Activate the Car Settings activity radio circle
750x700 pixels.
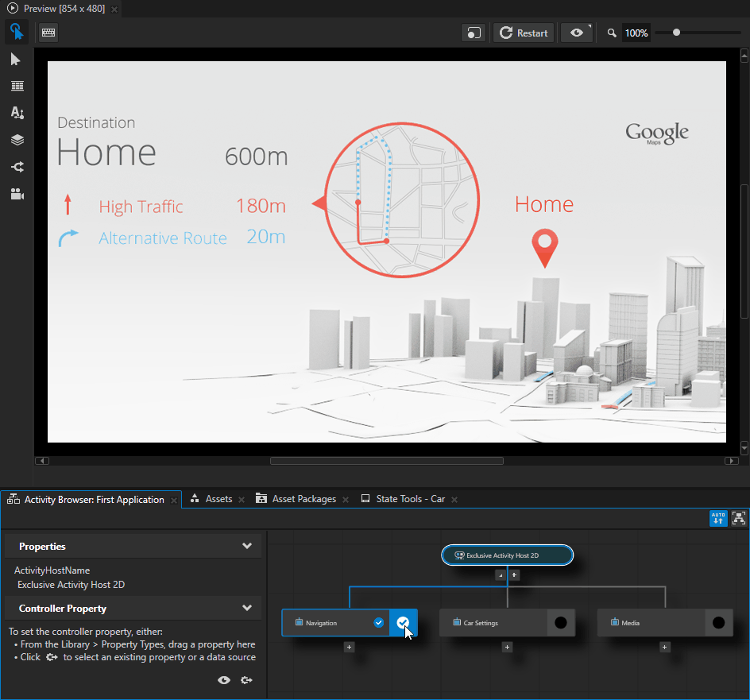[560, 623]
